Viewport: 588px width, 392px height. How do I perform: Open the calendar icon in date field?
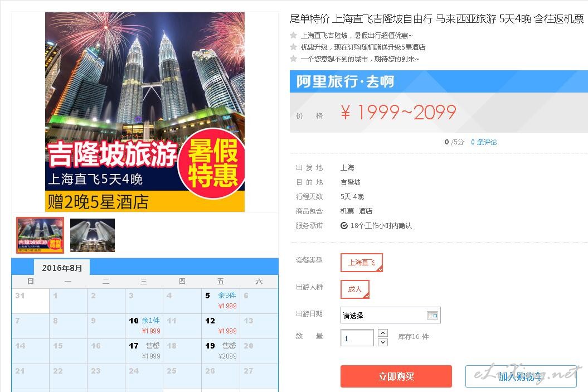click(433, 316)
